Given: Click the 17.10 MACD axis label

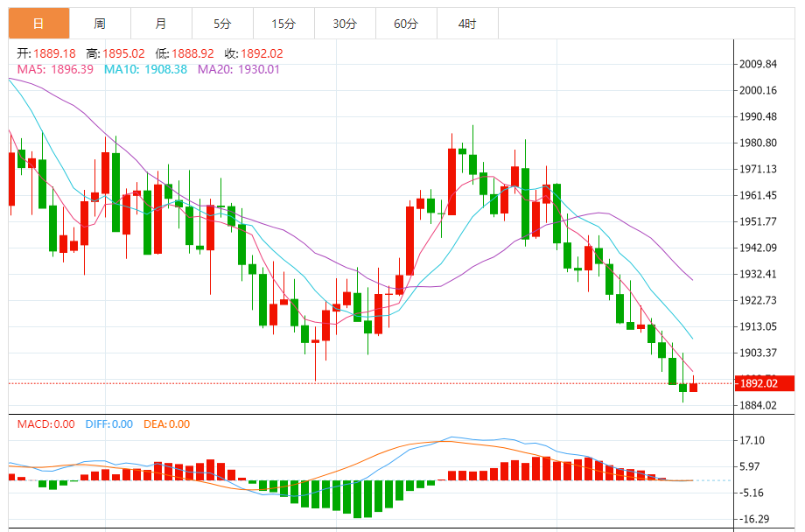Looking at the screenshot, I should (x=752, y=440).
